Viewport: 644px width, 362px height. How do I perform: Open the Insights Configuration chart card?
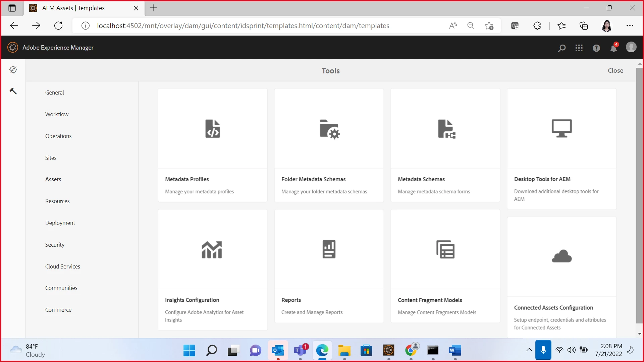click(212, 250)
